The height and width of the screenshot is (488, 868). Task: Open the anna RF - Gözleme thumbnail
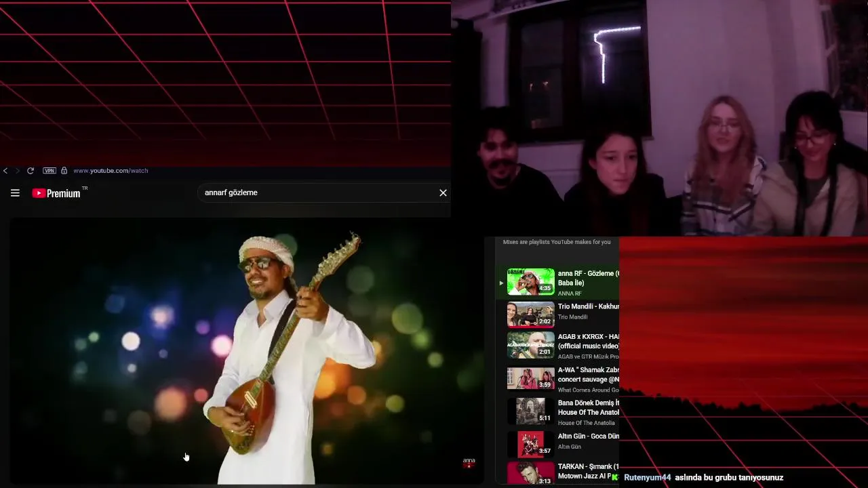coord(530,281)
